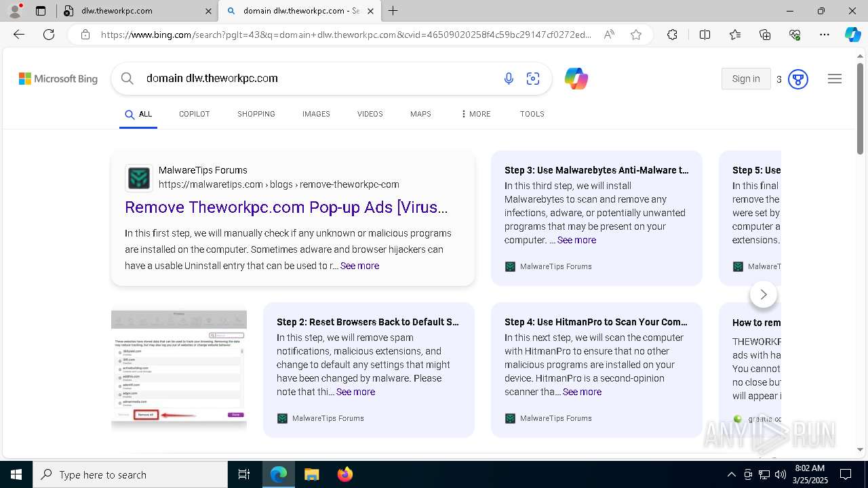Switch to the IMAGES search tab
Viewport: 868px width, 488px height.
coord(316,114)
